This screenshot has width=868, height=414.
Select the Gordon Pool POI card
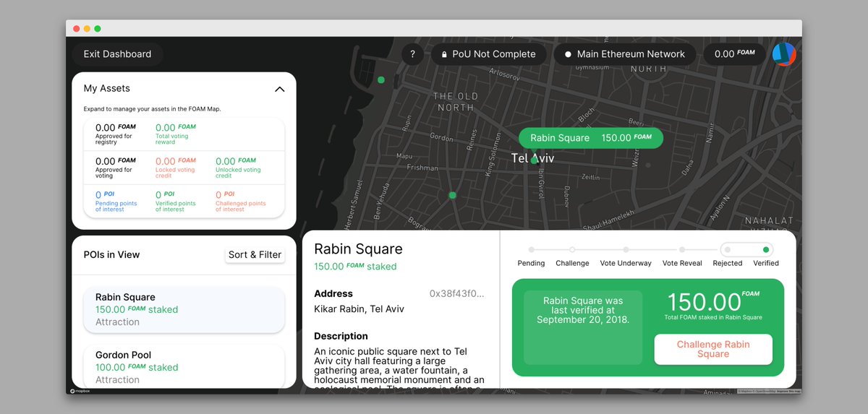click(184, 366)
